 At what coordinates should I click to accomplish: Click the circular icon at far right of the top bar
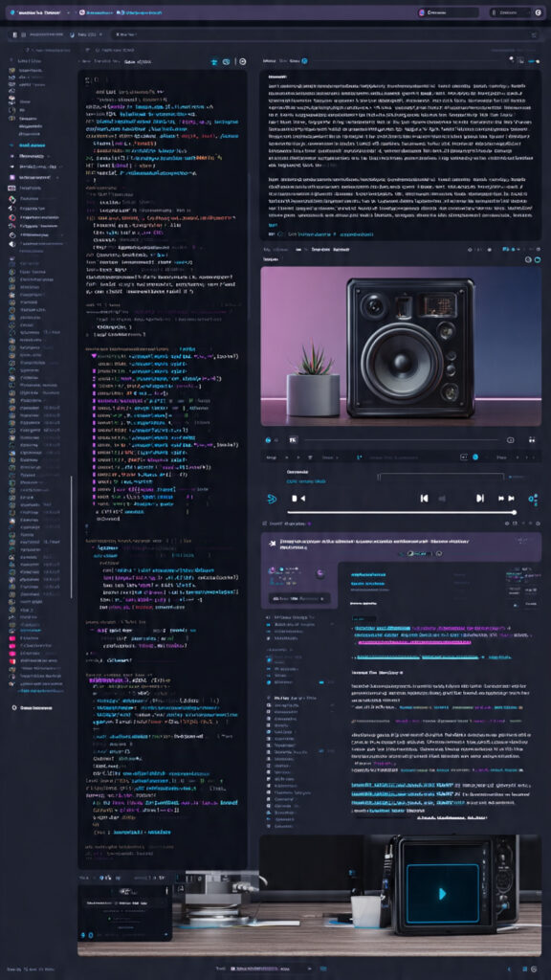pyautogui.click(x=538, y=11)
